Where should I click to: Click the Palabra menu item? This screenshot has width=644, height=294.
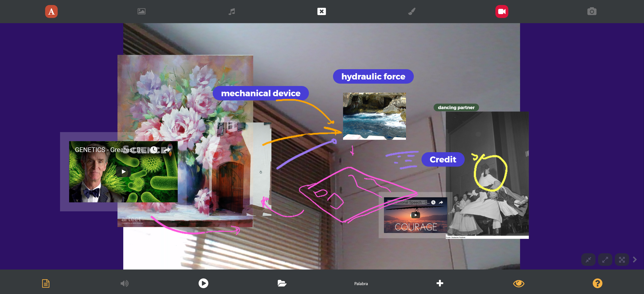tap(361, 283)
